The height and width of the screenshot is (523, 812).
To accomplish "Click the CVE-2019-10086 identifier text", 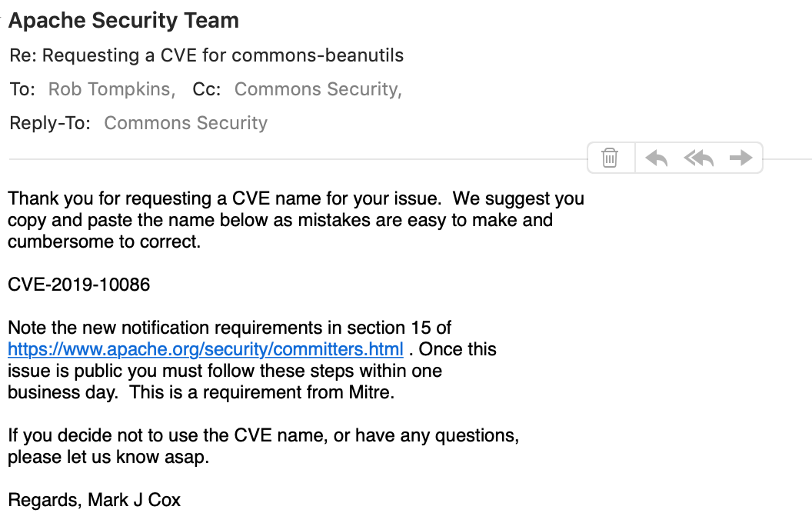I will (79, 285).
